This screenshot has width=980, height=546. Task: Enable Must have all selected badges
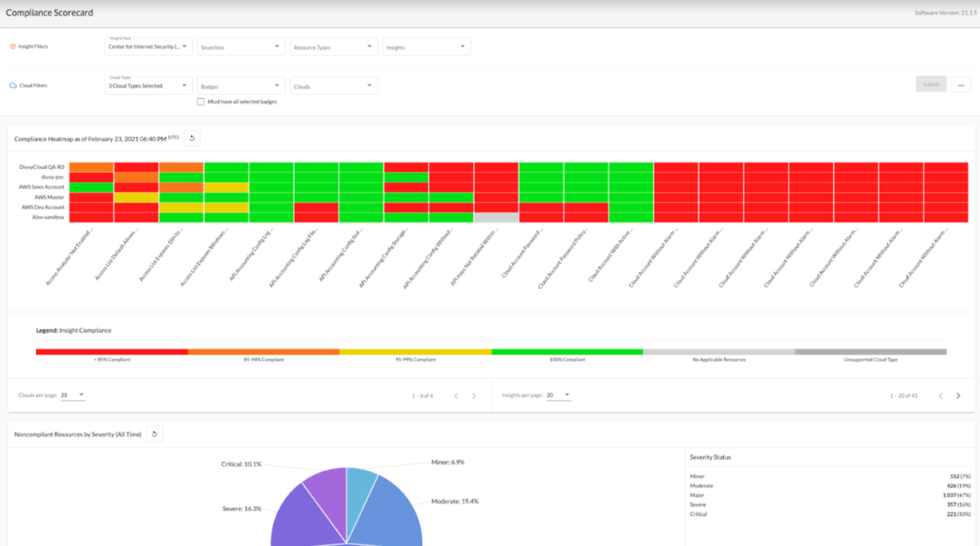click(x=201, y=102)
